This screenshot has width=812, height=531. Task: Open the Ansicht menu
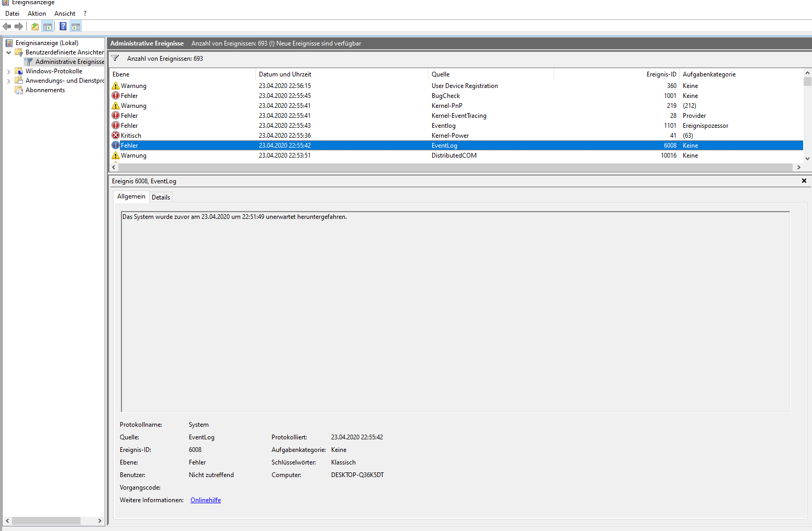point(65,14)
